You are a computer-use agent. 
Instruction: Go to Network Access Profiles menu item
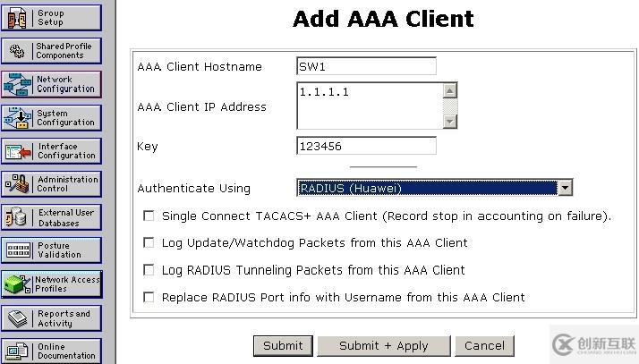(x=51, y=284)
